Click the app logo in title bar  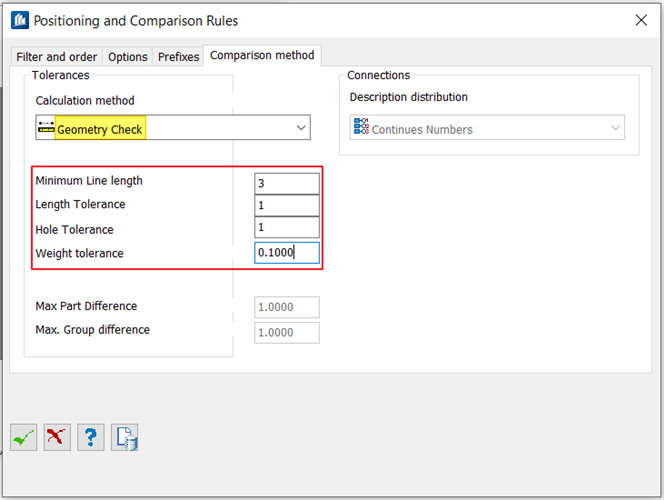pos(18,20)
